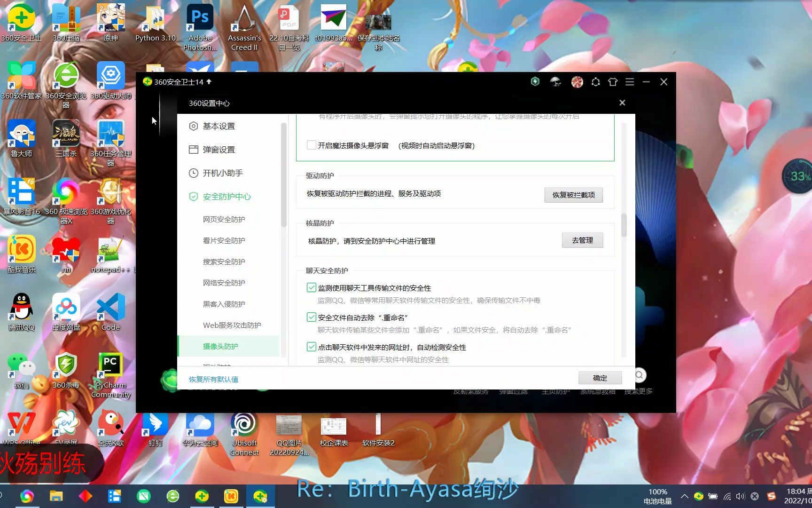Open PyCharm Community desktop shortcut

tap(111, 375)
